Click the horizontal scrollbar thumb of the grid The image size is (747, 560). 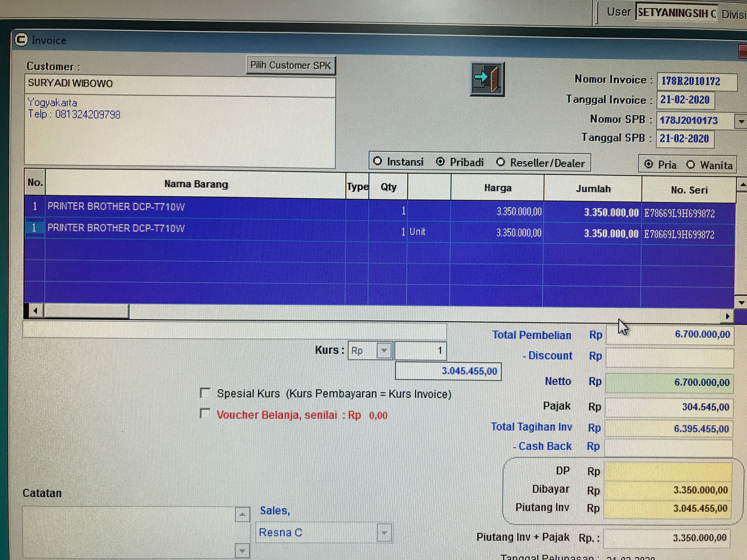86,311
